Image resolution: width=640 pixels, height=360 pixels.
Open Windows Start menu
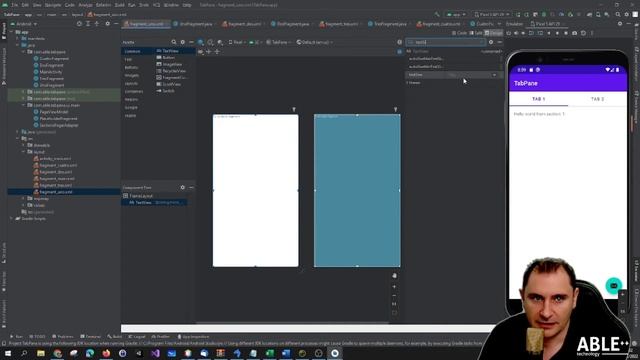coord(8,353)
